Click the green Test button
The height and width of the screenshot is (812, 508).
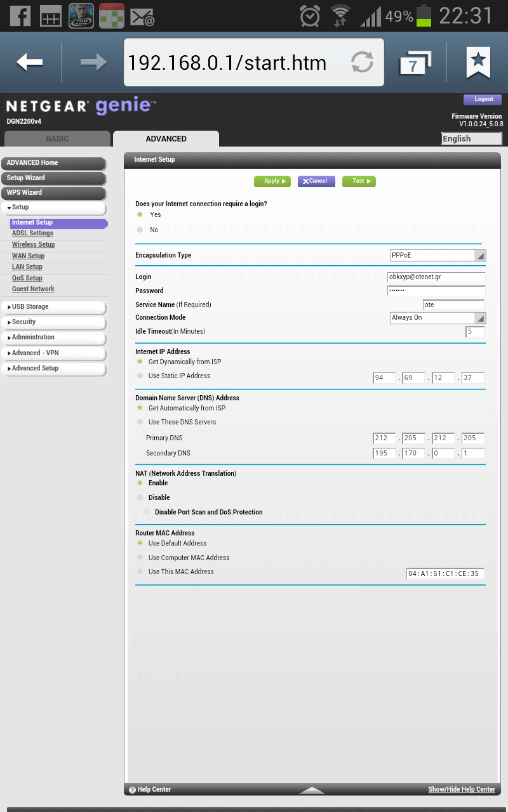pyautogui.click(x=359, y=181)
